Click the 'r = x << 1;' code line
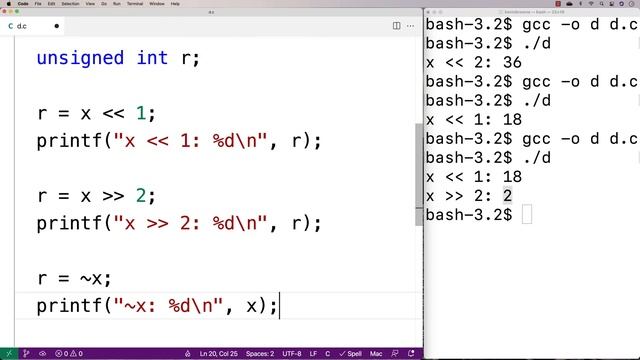This screenshot has height=360, width=640. [96, 113]
